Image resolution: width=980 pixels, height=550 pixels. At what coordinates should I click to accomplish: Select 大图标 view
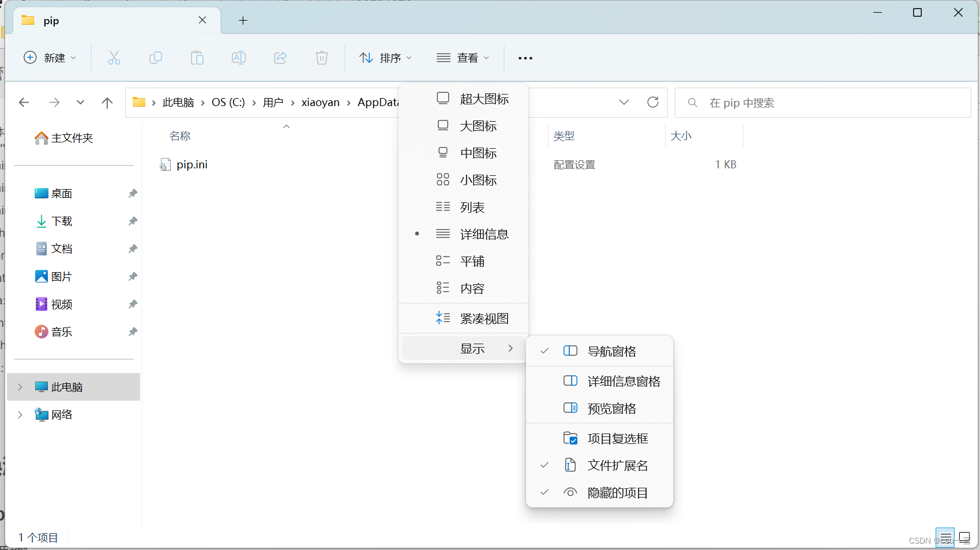[x=464, y=126]
